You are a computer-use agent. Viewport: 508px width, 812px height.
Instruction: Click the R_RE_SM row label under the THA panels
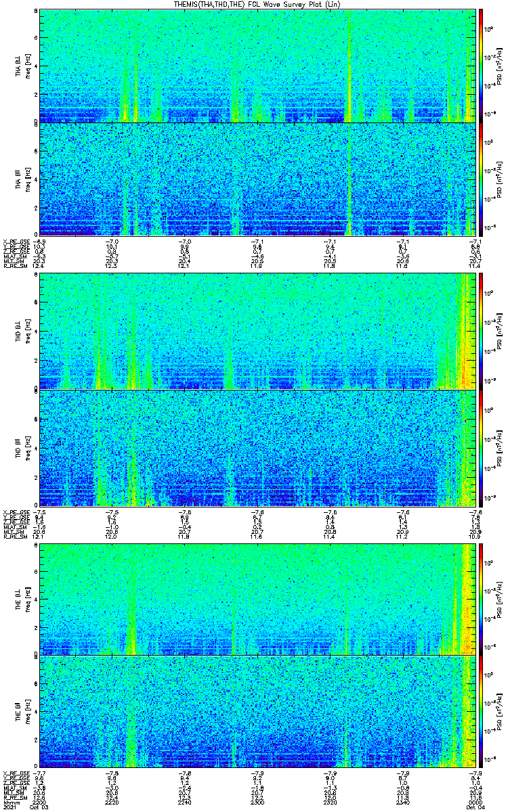pos(14,266)
